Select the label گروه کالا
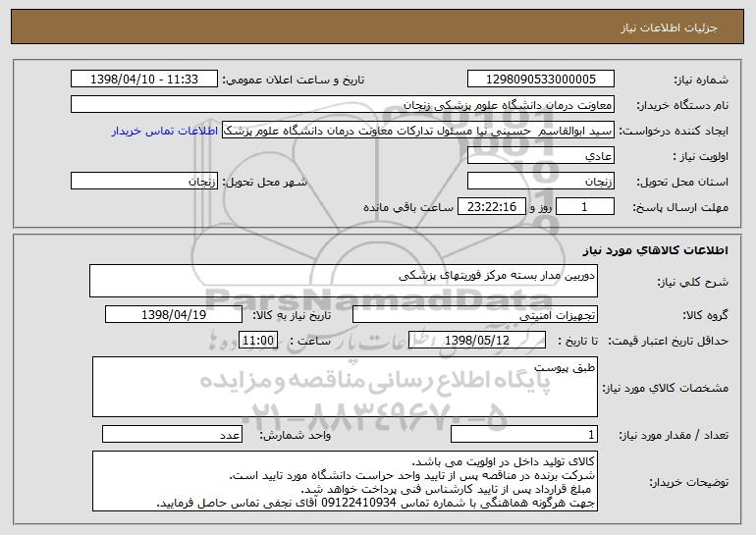Image resolution: width=756 pixels, height=535 pixels. 705,315
